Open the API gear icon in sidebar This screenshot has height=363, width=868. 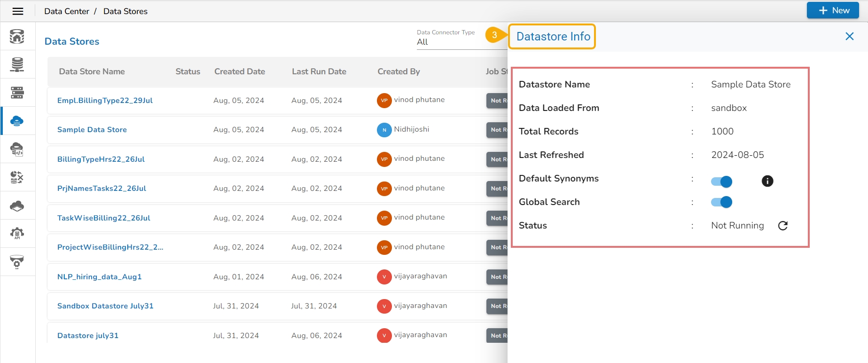tap(17, 234)
